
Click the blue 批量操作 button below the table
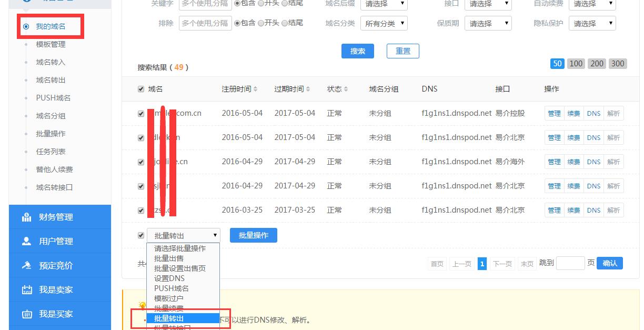tap(254, 235)
